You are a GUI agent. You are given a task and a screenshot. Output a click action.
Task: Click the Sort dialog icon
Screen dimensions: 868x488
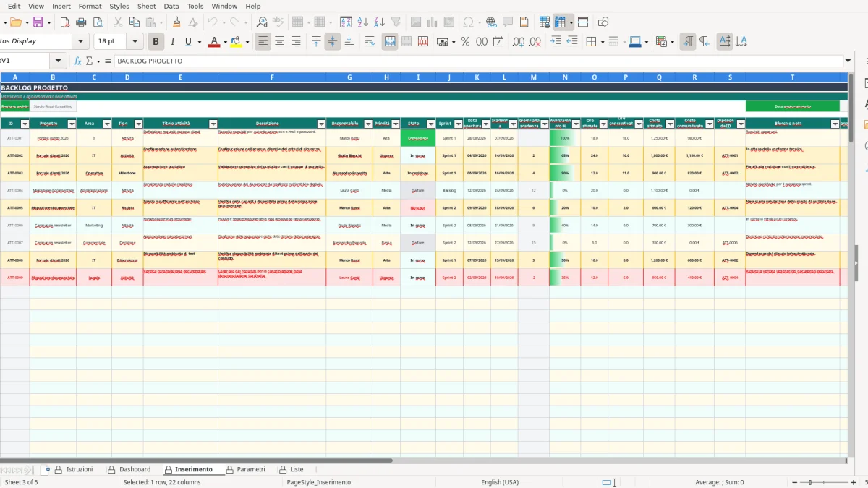click(x=346, y=22)
